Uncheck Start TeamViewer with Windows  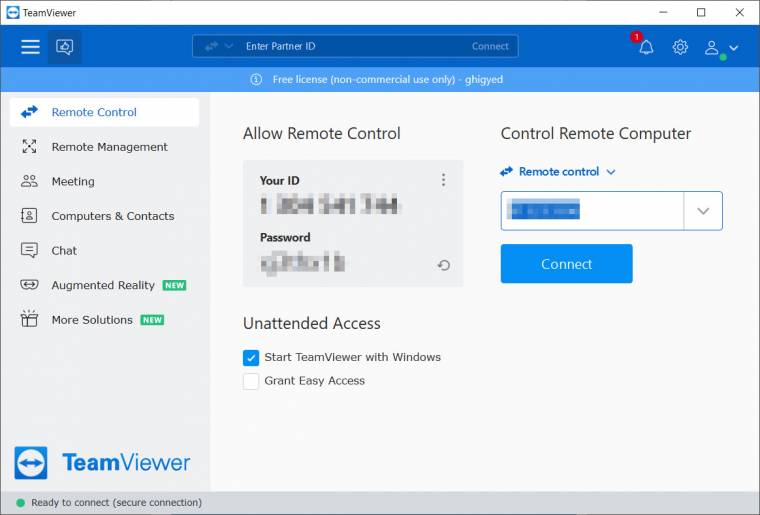pos(251,358)
